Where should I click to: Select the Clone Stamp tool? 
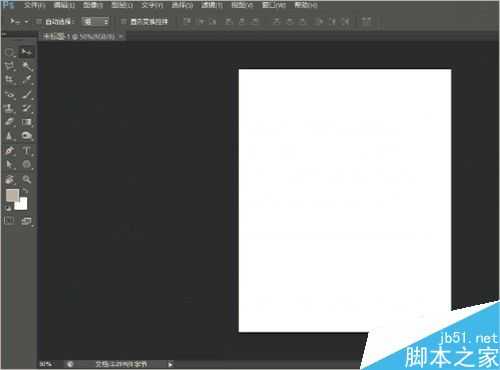pyautogui.click(x=10, y=108)
